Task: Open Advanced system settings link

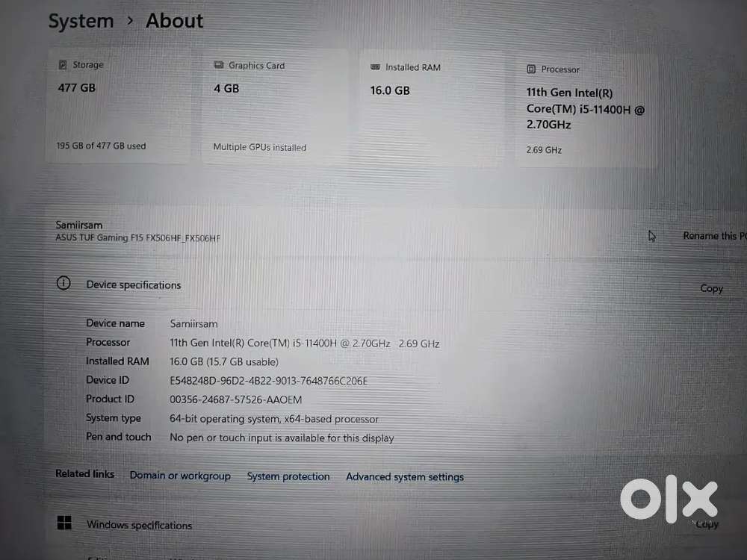Action: 405,476
